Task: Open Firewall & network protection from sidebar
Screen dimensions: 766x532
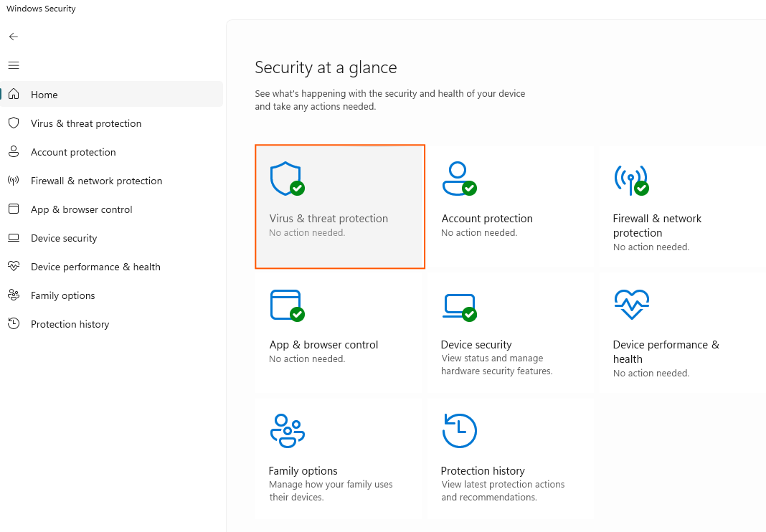Action: click(112, 181)
